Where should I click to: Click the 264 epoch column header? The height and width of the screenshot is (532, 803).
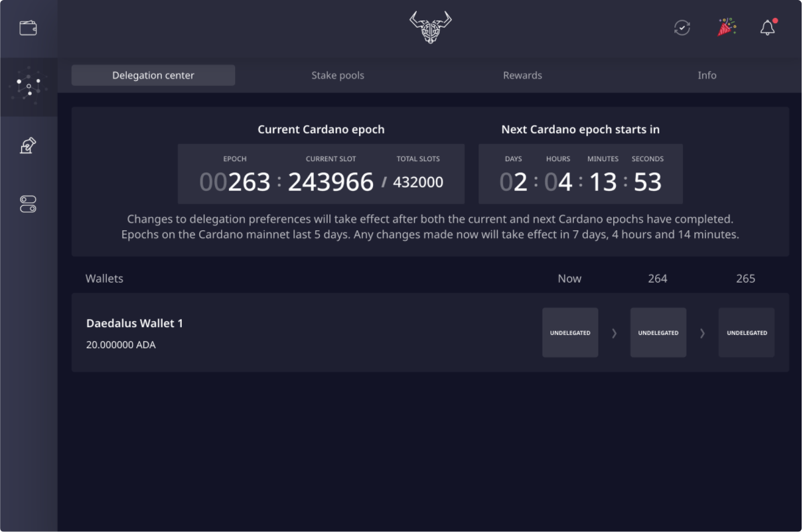click(x=658, y=279)
